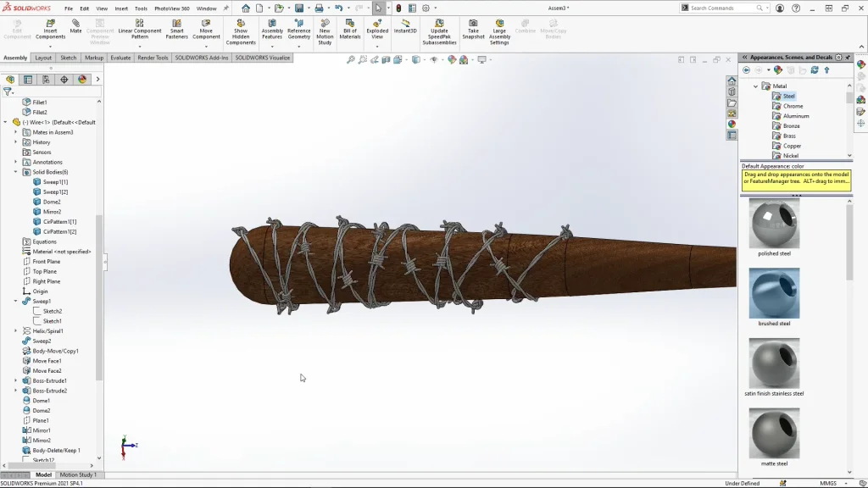This screenshot has height=488, width=868.
Task: Select Assembly Features in the toolbar
Action: [272, 29]
